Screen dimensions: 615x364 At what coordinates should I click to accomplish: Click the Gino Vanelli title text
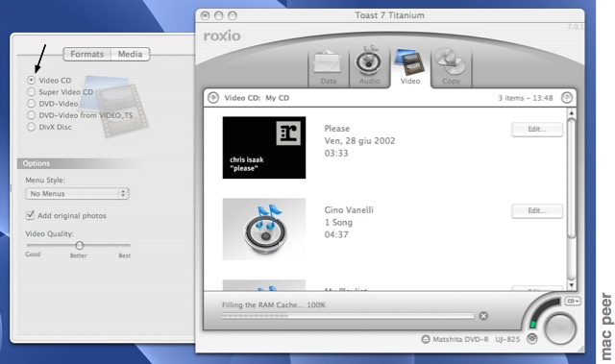349,210
